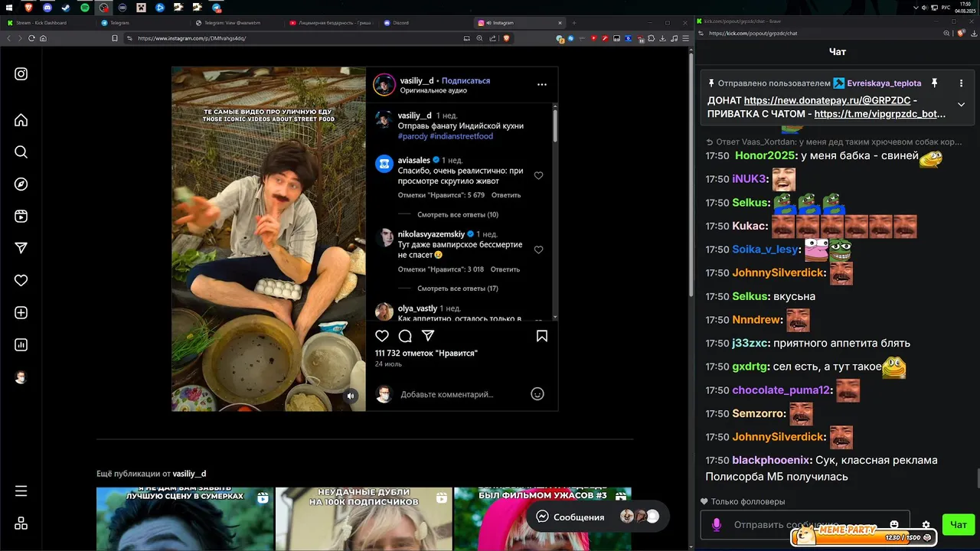Image resolution: width=980 pixels, height=551 pixels.
Task: Open Notifications heart icon in sidebar
Action: click(21, 281)
